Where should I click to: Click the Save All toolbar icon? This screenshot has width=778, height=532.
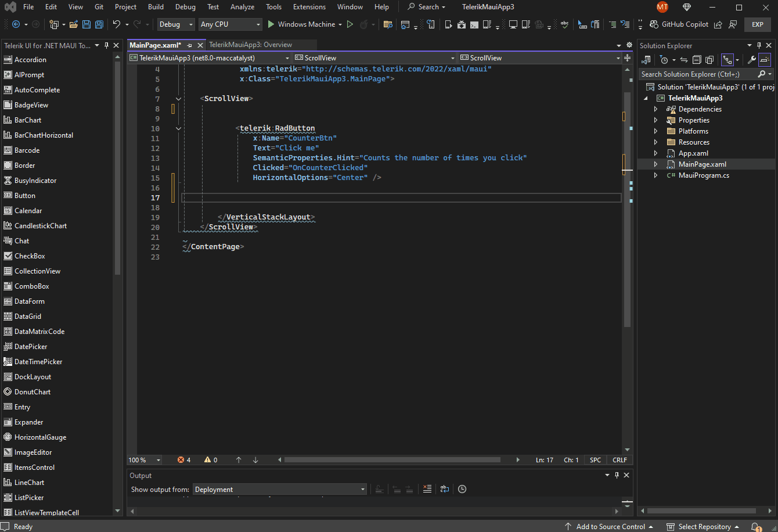coord(99,24)
